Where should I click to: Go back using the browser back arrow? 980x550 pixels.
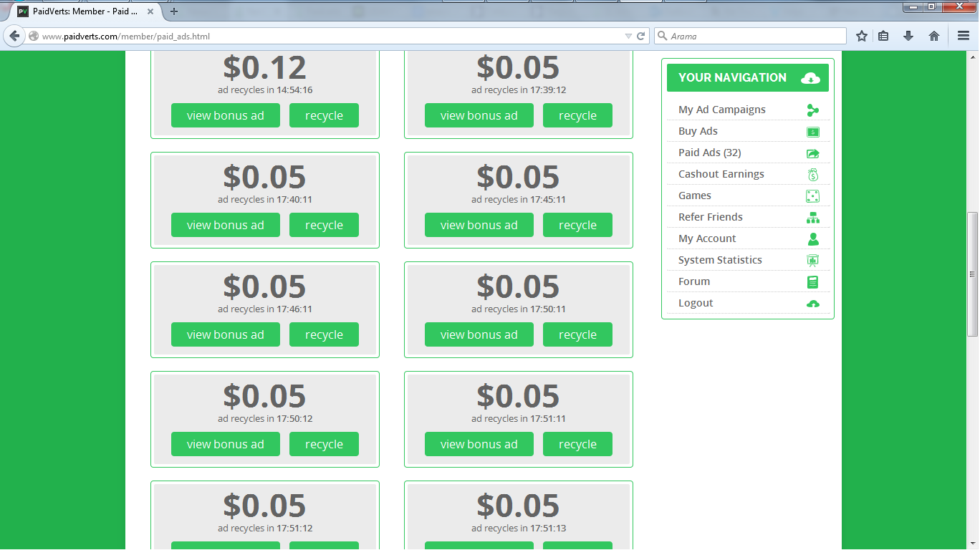click(14, 36)
